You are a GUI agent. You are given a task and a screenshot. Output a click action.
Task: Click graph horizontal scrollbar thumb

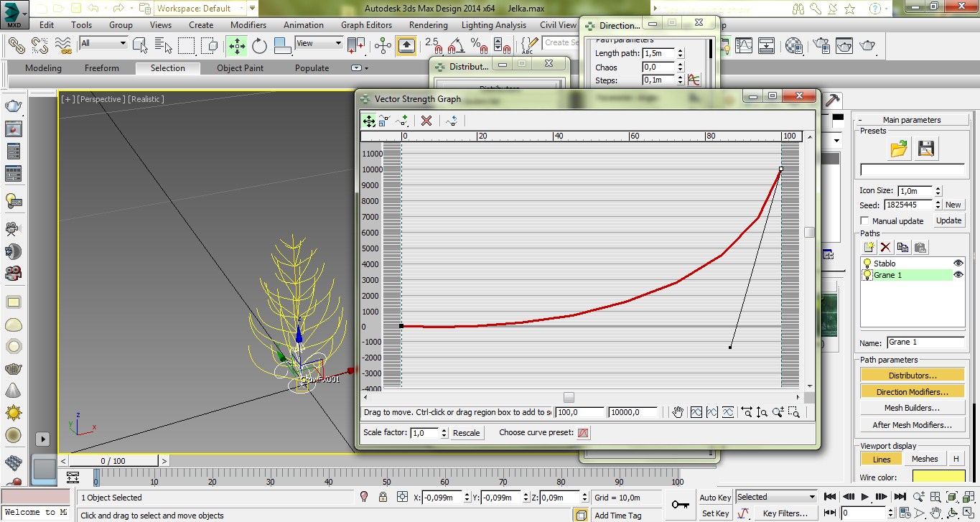[569, 397]
